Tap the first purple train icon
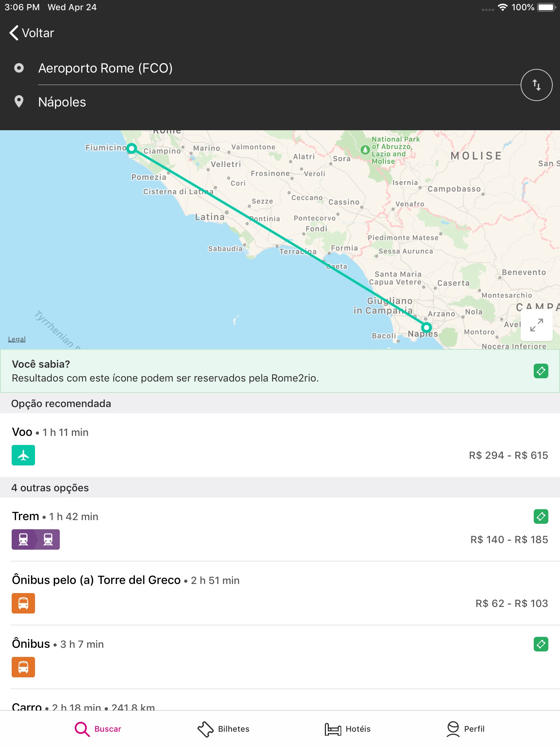Image resolution: width=560 pixels, height=747 pixels. (x=23, y=539)
